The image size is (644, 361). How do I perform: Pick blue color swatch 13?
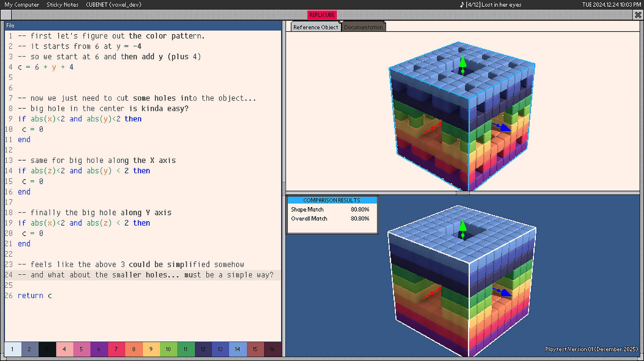click(220, 349)
